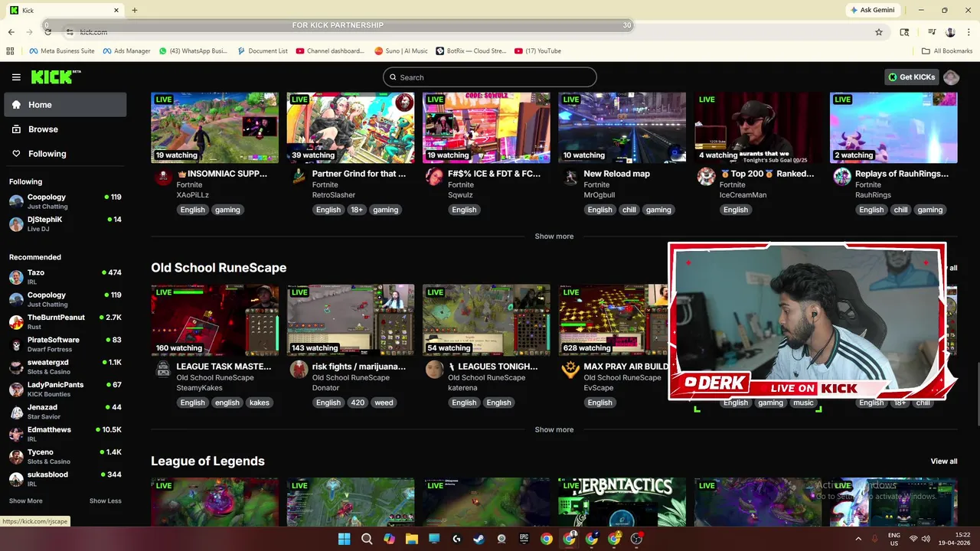Open the BotRix Cloud Stre... bookmark

[x=472, y=51]
